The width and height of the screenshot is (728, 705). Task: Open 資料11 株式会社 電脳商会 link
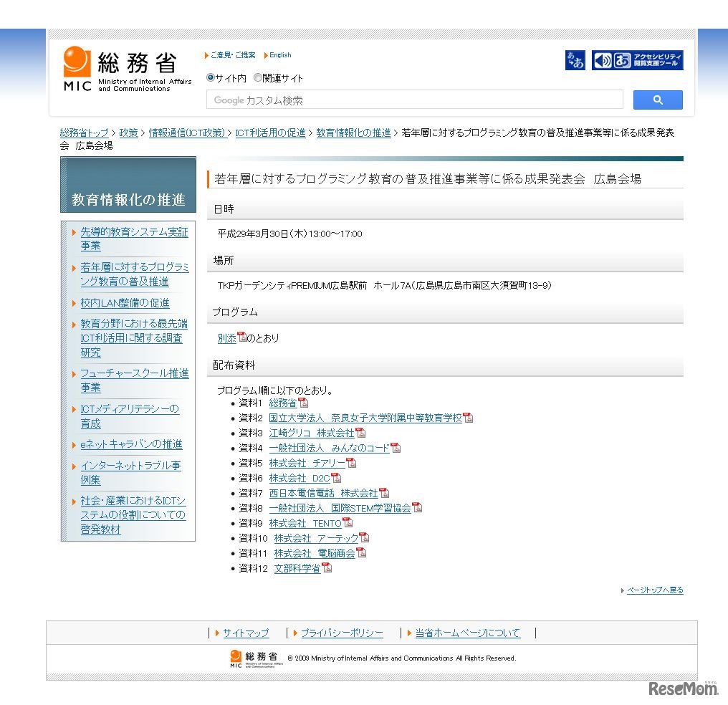tap(315, 553)
